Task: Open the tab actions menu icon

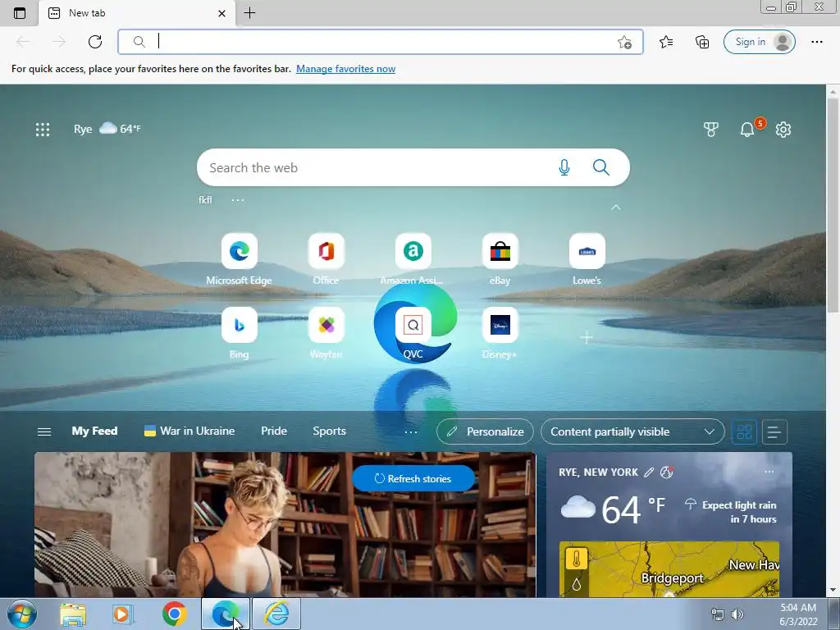Action: point(20,13)
